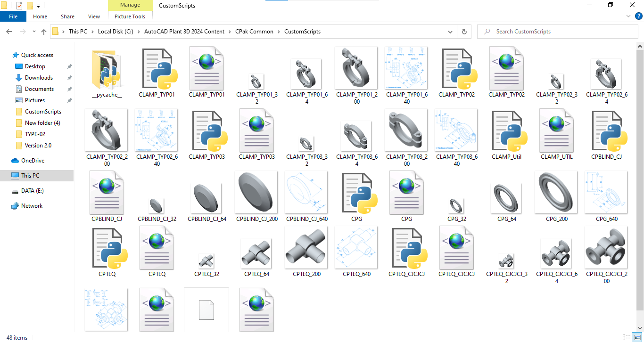644x342 pixels.
Task: Click the Manage contextual tab header
Action: pyautogui.click(x=130, y=5)
